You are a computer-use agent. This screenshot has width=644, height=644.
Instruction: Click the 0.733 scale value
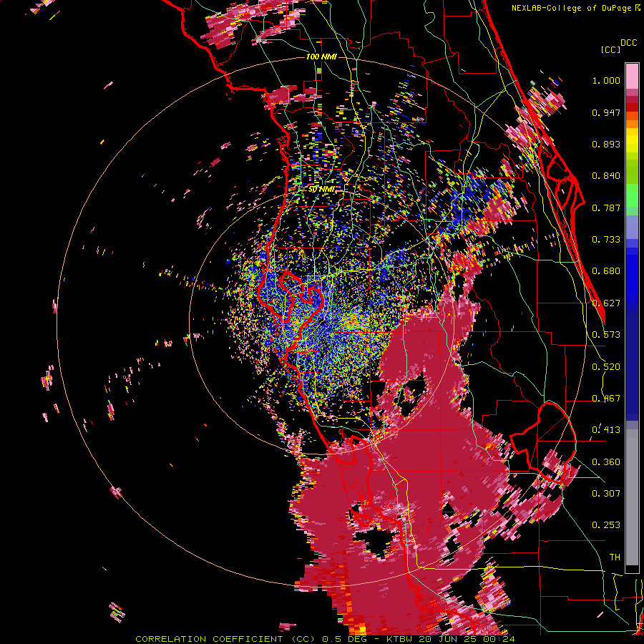606,240
